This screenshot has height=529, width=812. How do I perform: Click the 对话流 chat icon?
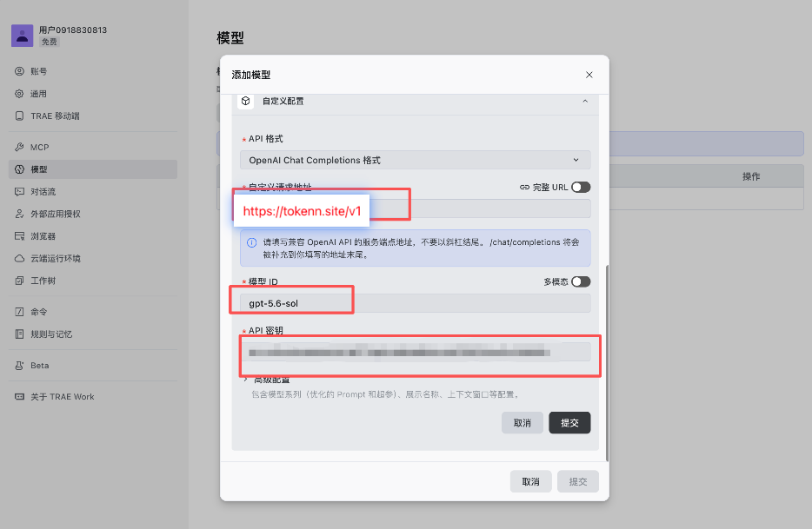tap(19, 191)
